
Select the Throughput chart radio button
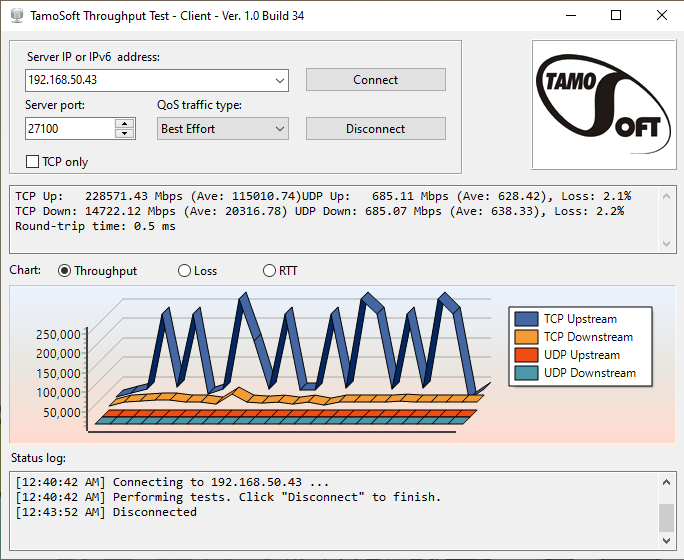pyautogui.click(x=65, y=271)
